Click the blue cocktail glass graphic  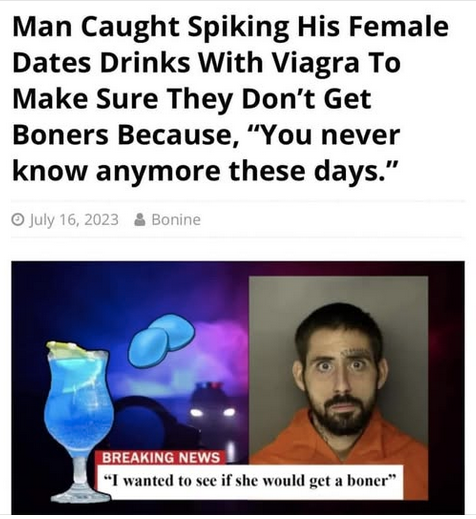coord(79,421)
